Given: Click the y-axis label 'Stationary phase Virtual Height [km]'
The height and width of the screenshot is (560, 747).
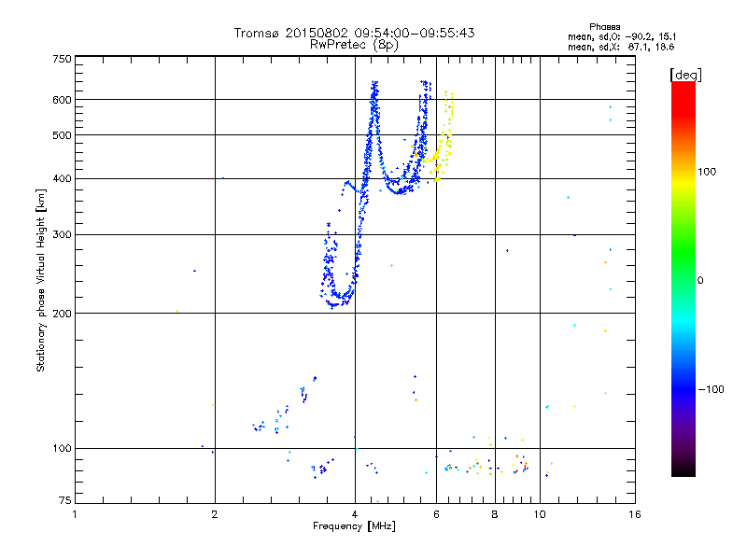Looking at the screenshot, I should coord(40,280).
